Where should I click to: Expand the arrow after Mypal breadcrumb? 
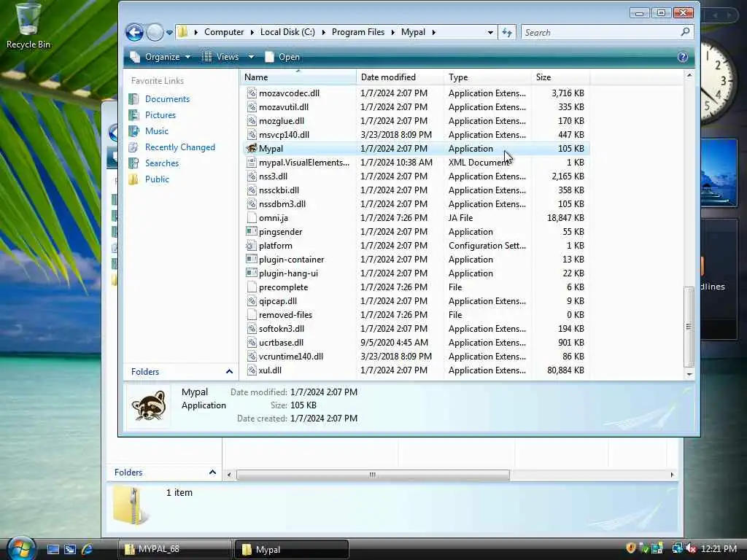tap(433, 32)
